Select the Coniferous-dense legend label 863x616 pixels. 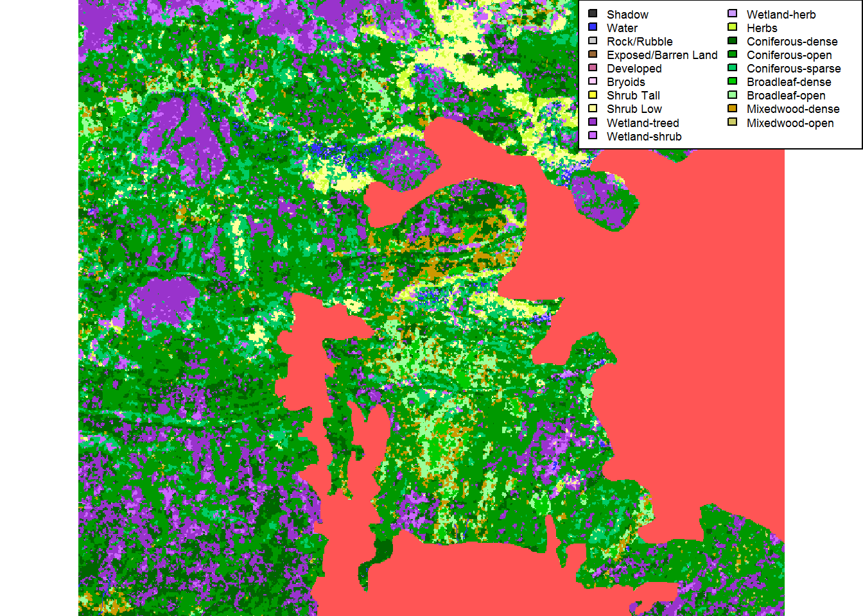tap(792, 42)
